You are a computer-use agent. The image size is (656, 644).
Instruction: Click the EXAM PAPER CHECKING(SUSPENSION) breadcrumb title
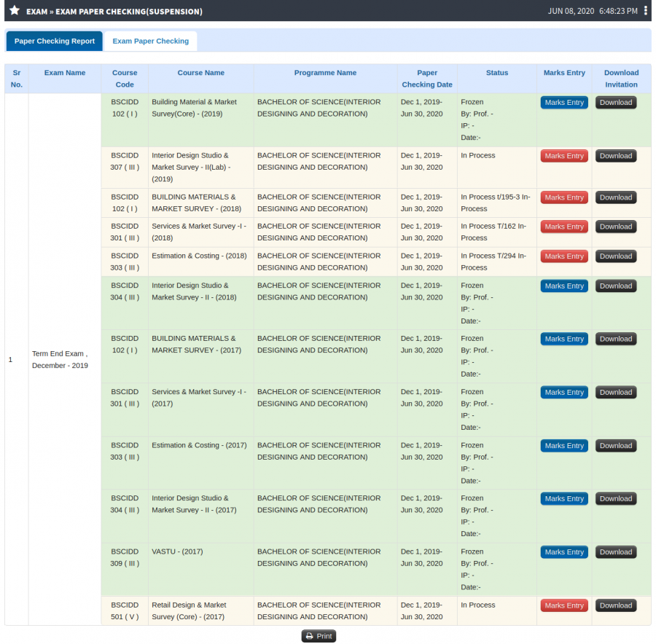tap(129, 11)
